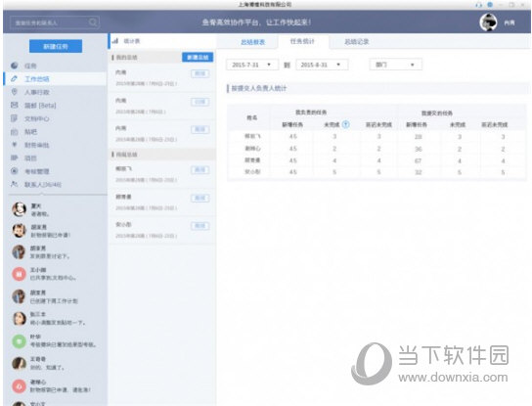Open avatar beside 已创建下周工作计划 message
The width and height of the screenshot is (532, 406).
point(19,296)
